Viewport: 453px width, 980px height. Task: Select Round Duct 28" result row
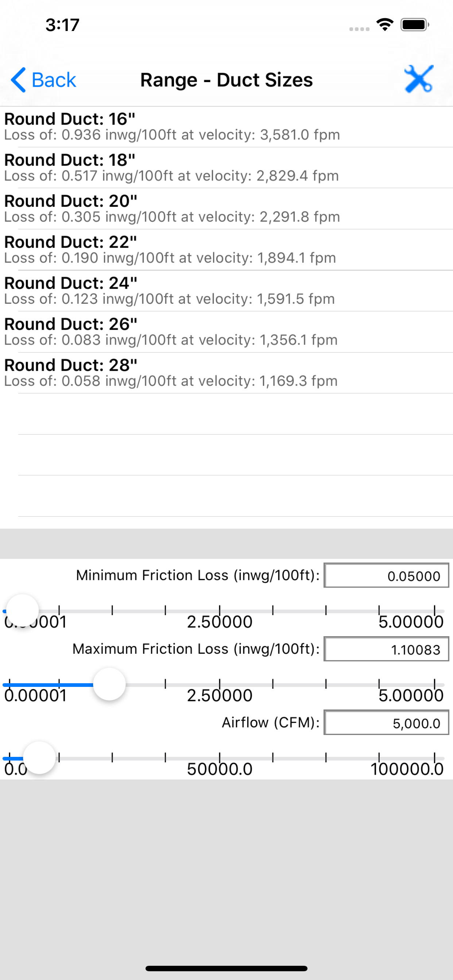pos(226,373)
